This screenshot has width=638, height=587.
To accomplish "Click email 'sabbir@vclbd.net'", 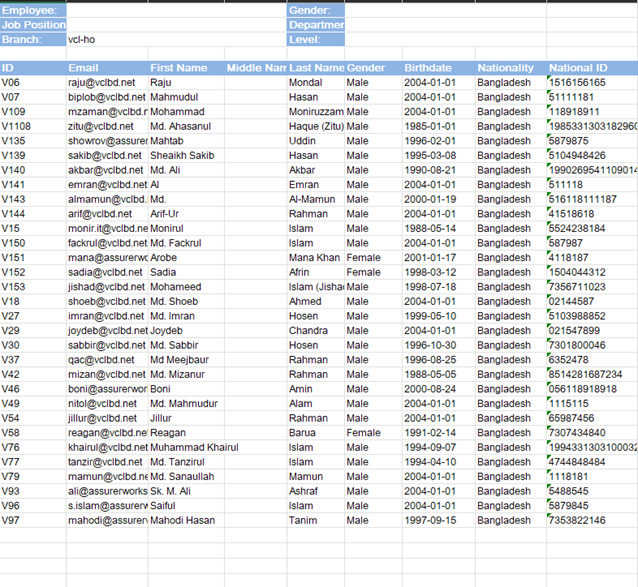I will [107, 346].
